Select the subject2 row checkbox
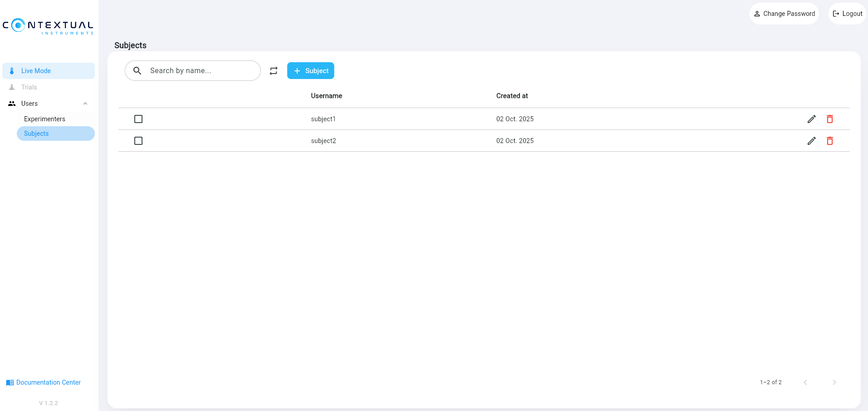This screenshot has height=411, width=868. click(x=138, y=141)
